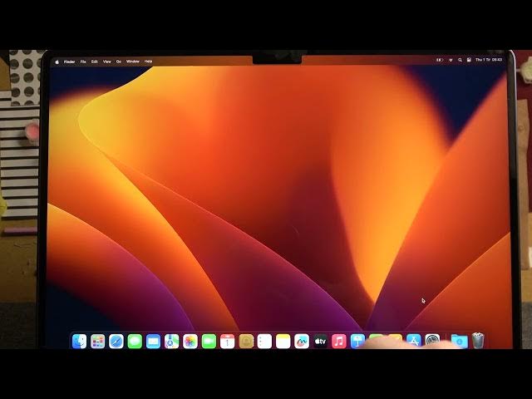This screenshot has width=532, height=399.
Task: Launch Freeform from the Dock
Action: [302, 342]
